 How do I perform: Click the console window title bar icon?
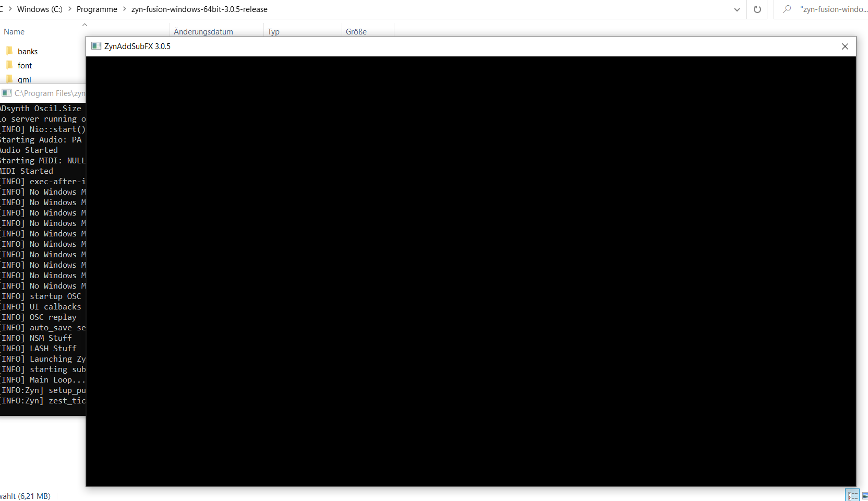[6, 93]
